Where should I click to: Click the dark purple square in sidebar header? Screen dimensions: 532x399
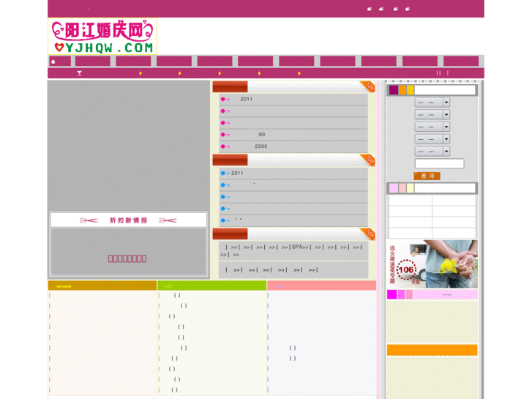coord(394,90)
